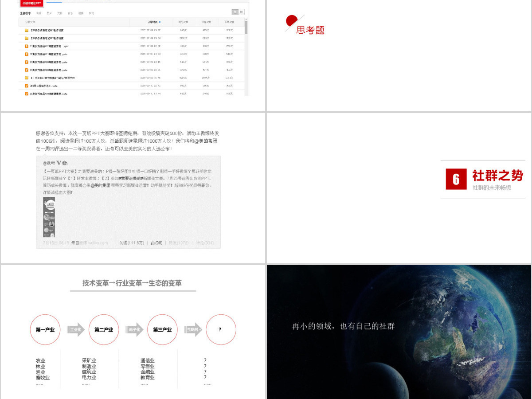Click the file list vertical scrollbar
532x399 pixels.
tap(246, 27)
